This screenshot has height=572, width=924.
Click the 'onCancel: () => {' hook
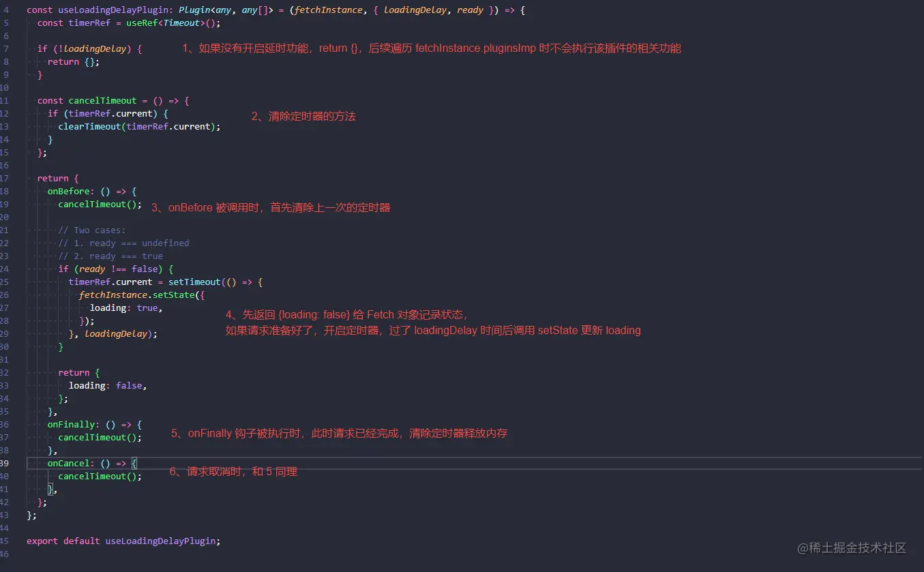tap(92, 464)
